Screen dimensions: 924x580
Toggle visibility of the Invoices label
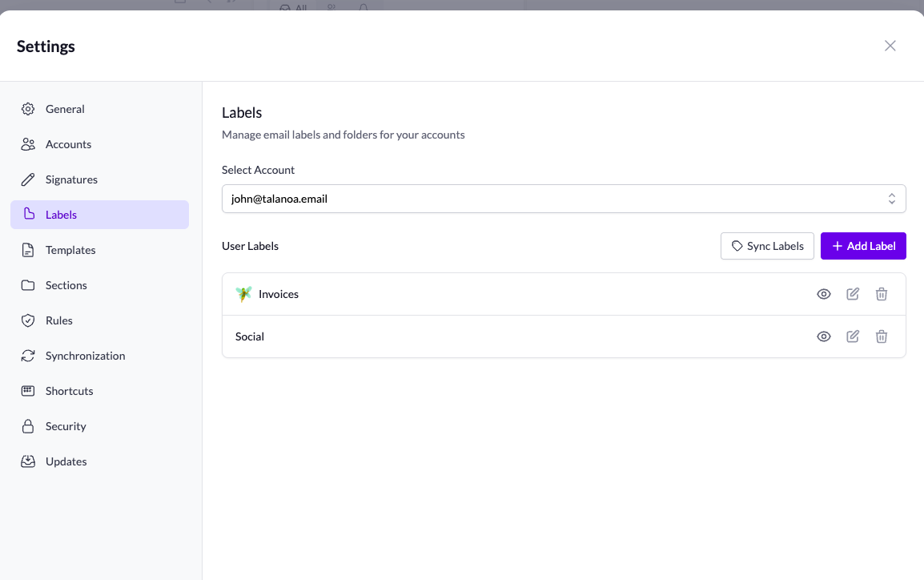click(x=823, y=294)
